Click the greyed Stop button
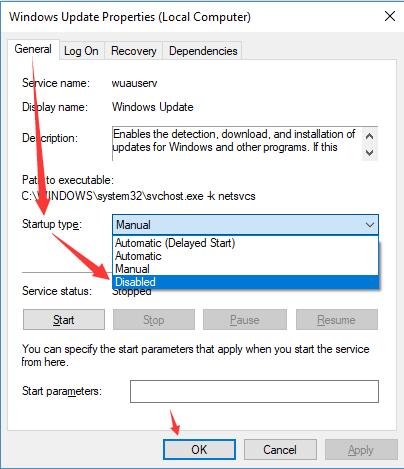Screen dimensions: 404x469 [154, 320]
